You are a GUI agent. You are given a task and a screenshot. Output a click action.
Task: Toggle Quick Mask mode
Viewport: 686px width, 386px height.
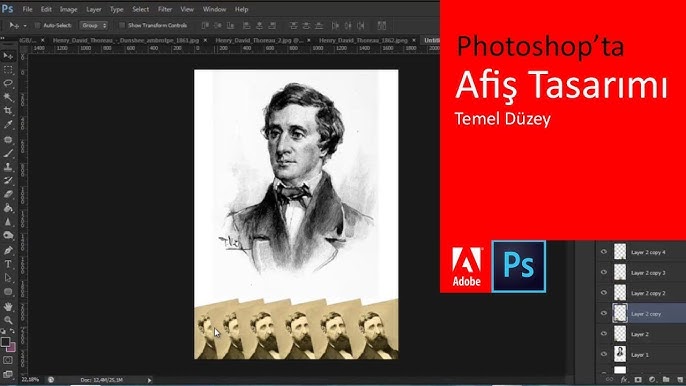(8, 360)
